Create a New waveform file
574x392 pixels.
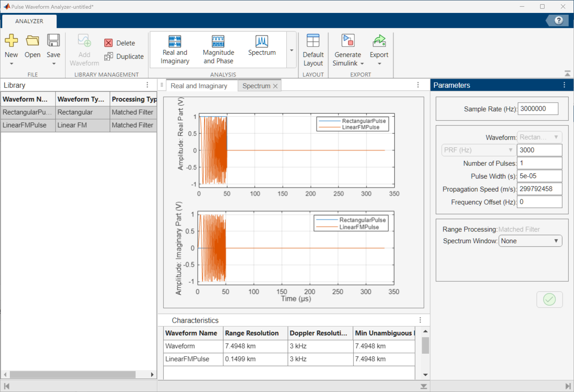pos(11,48)
